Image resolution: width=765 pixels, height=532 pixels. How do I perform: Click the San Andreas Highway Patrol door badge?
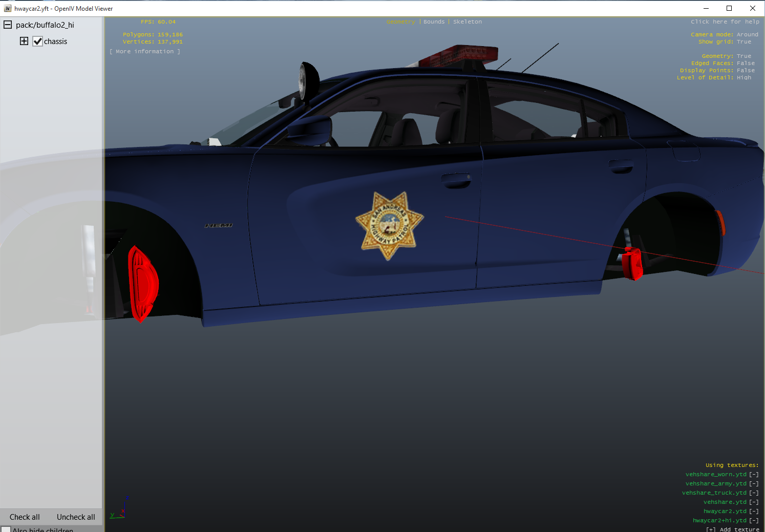390,225
